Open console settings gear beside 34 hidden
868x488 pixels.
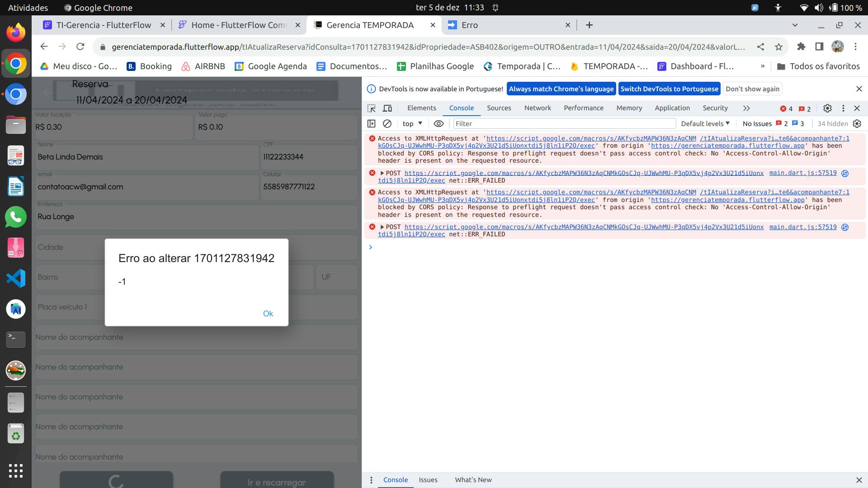pos(857,124)
